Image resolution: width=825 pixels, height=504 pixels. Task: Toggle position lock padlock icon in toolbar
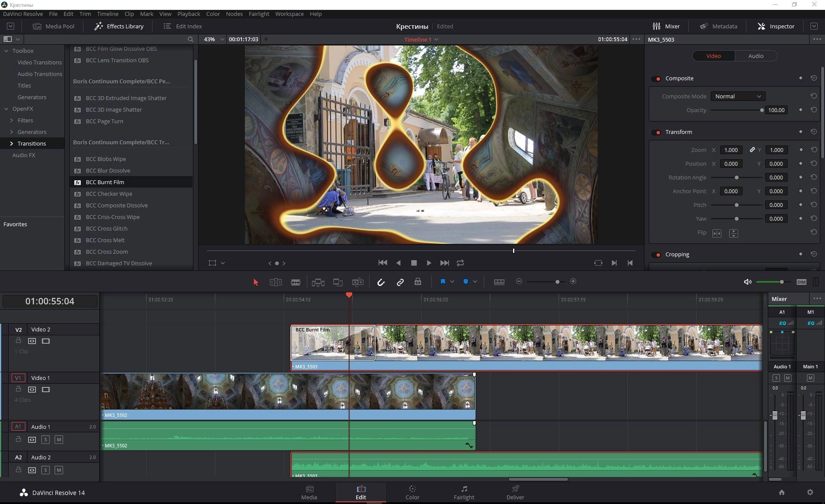[x=418, y=282]
